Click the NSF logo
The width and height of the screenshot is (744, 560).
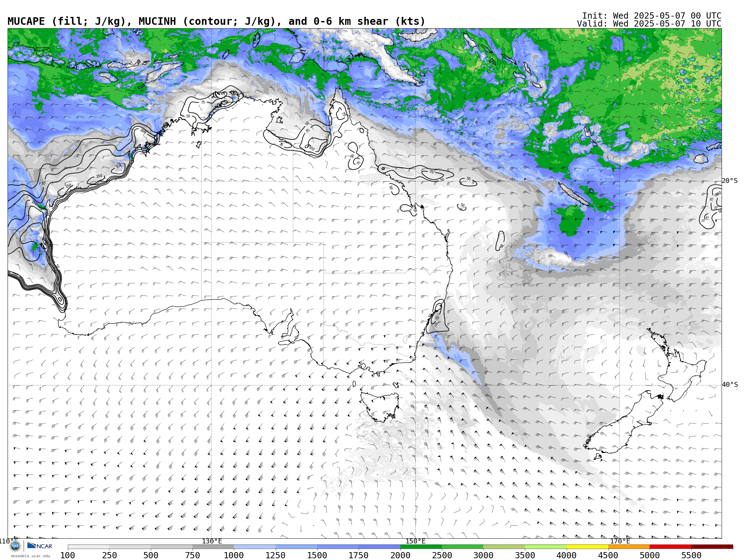(x=15, y=546)
